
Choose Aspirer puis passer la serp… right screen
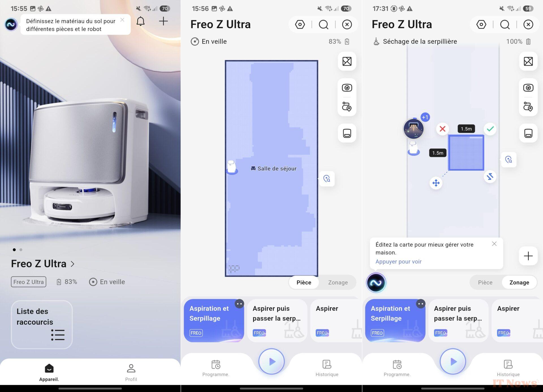458,320
